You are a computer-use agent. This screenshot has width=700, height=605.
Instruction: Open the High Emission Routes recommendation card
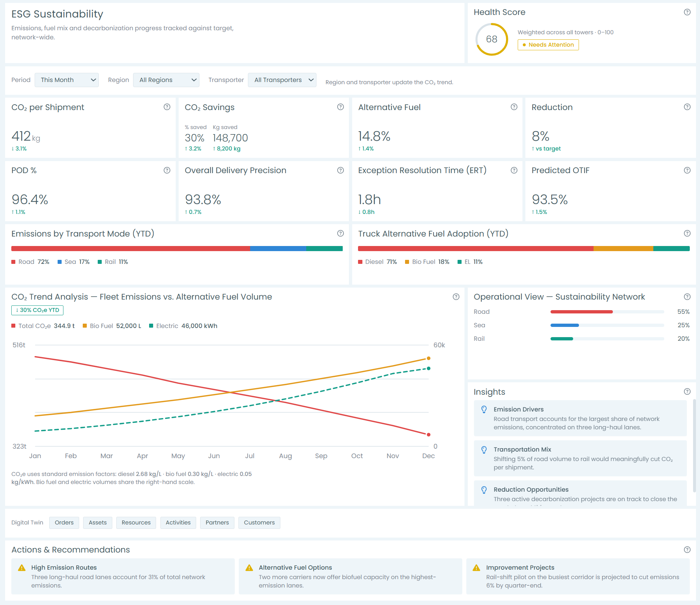pos(123,576)
